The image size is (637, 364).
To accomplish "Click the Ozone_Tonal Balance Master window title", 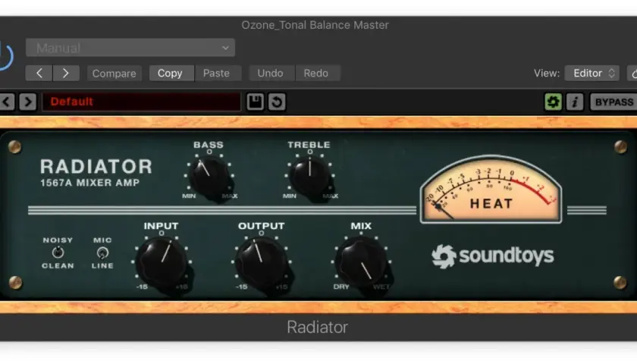I will click(x=315, y=25).
